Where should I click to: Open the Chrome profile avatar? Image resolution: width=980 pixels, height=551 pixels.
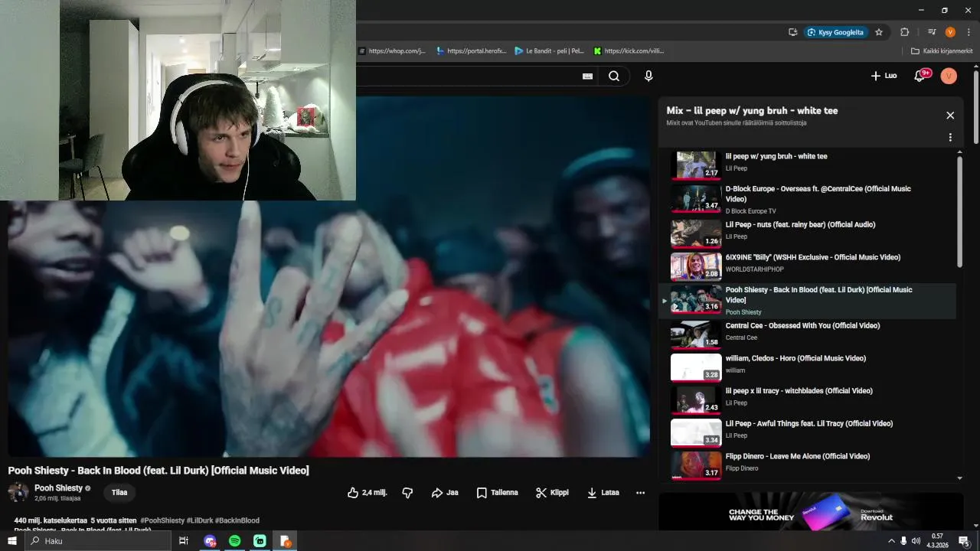[950, 32]
